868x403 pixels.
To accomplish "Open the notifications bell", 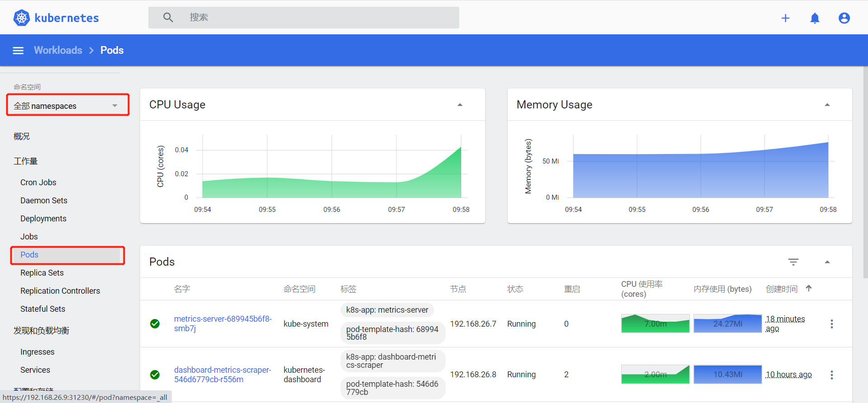I will tap(815, 18).
